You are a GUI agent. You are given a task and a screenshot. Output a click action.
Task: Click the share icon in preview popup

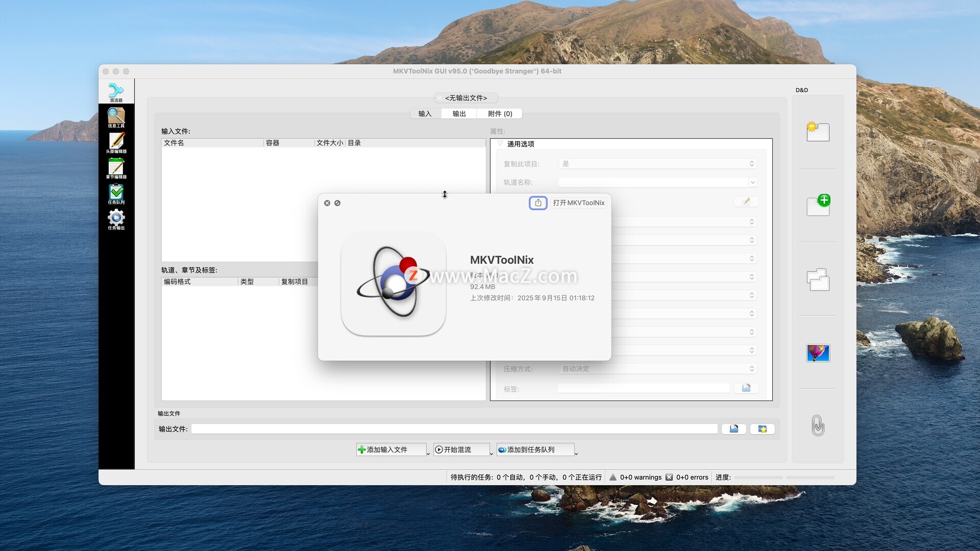pyautogui.click(x=538, y=203)
